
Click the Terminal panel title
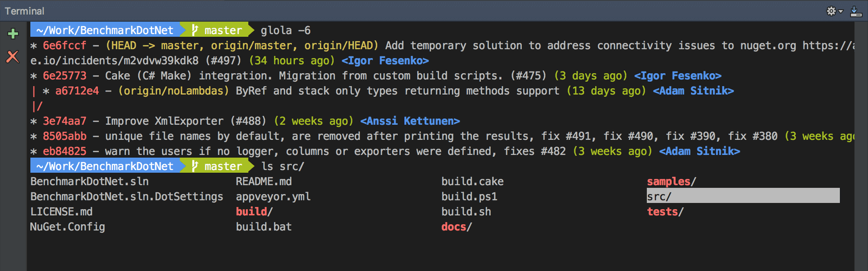(x=24, y=11)
